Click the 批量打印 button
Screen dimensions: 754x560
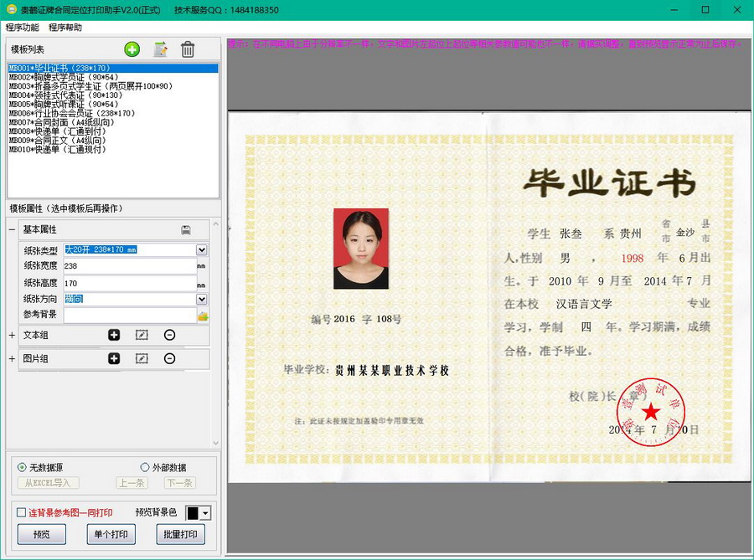(x=180, y=534)
